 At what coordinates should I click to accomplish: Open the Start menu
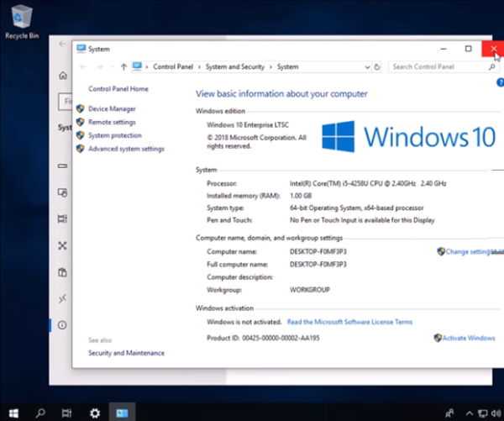pyautogui.click(x=13, y=413)
